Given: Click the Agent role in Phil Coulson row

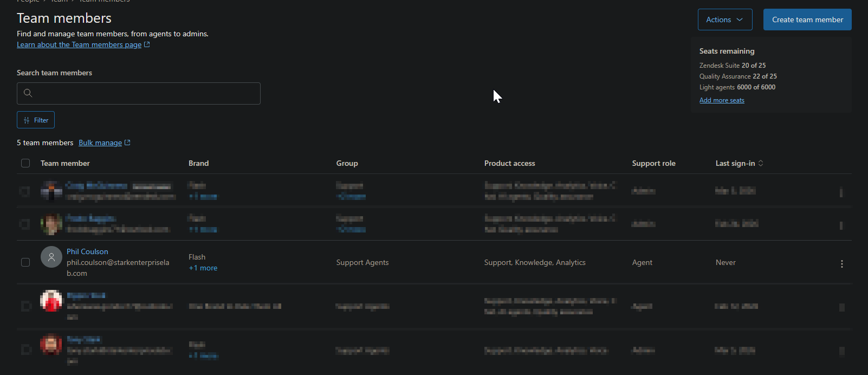Looking at the screenshot, I should click(x=642, y=262).
